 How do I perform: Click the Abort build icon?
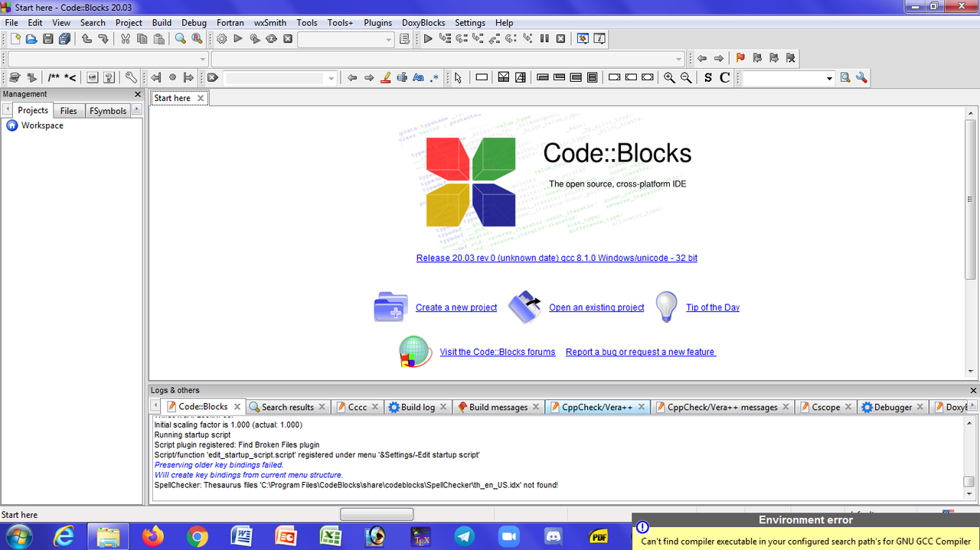tap(288, 38)
